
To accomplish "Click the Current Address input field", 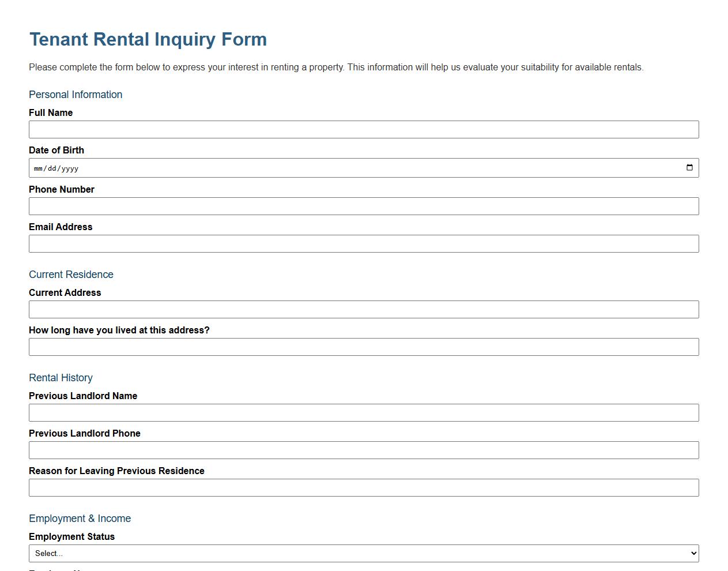I will [364, 309].
